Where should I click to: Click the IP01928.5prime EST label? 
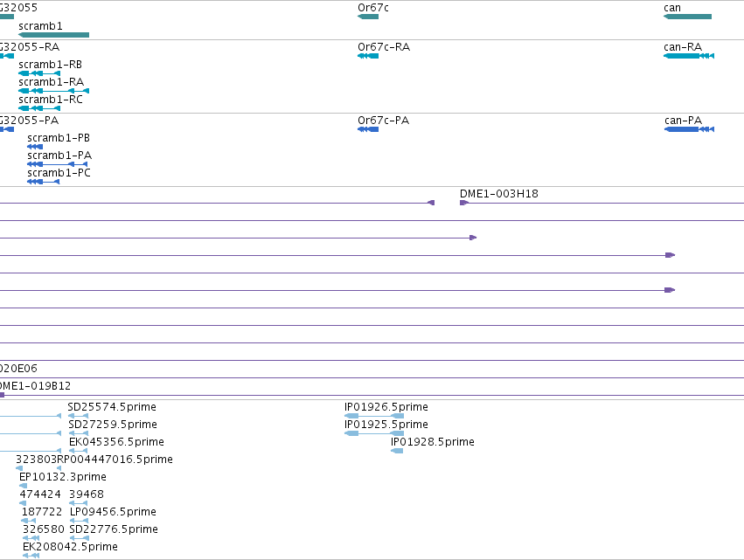433,442
